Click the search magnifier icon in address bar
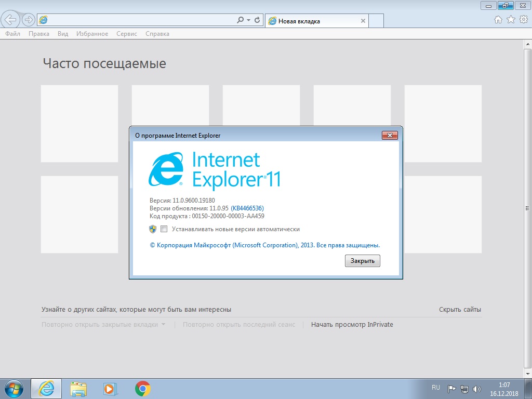The height and width of the screenshot is (399, 532). point(240,20)
